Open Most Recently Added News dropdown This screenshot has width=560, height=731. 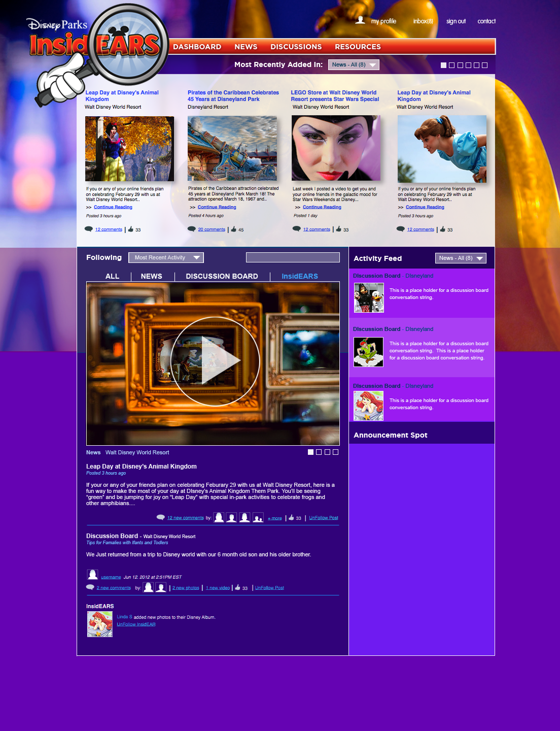pos(354,64)
